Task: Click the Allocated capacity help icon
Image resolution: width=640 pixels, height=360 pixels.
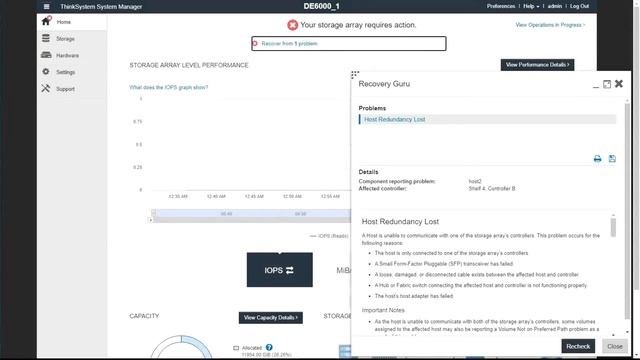Action: [x=269, y=347]
